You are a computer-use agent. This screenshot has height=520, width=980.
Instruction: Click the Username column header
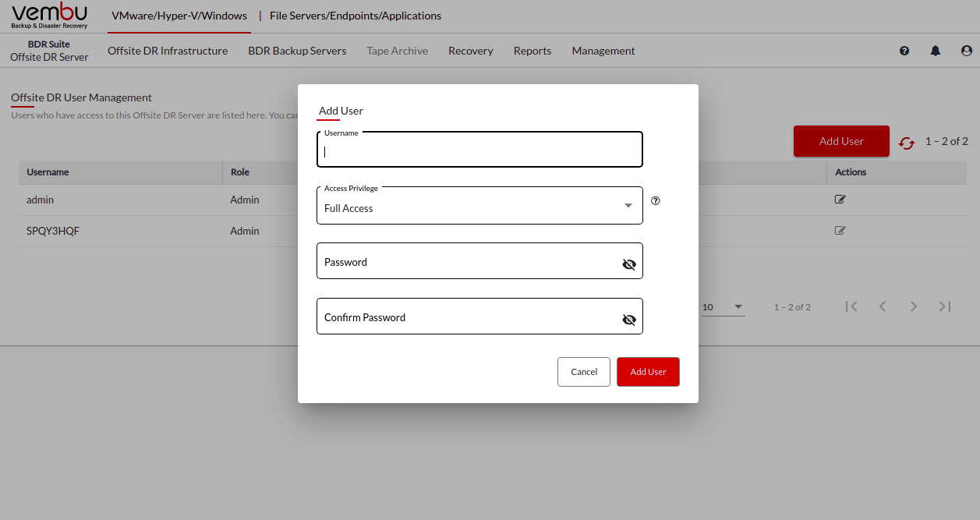tap(48, 172)
